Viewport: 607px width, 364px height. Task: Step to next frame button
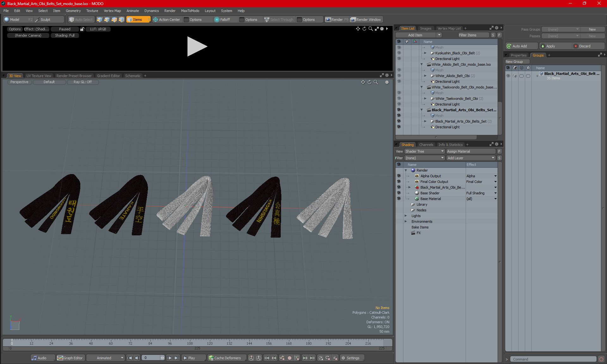tap(169, 358)
